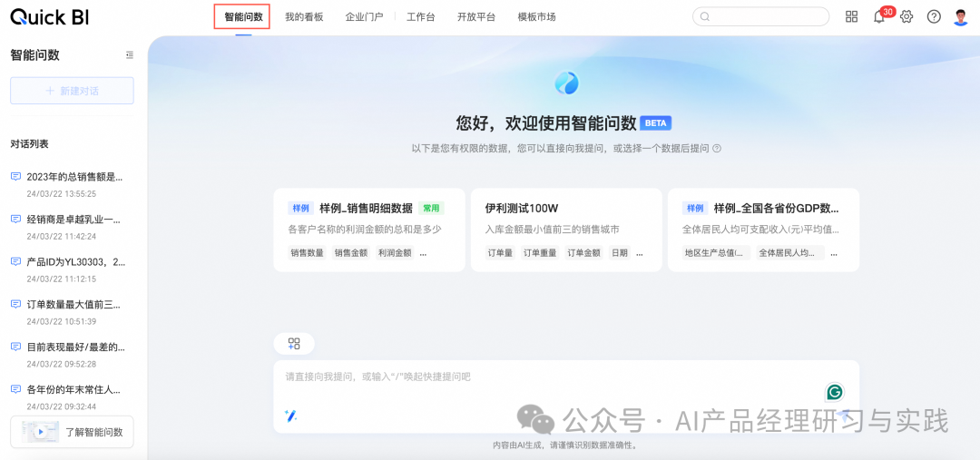Click chat icon beside 各年份的年末常住人
The height and width of the screenshot is (460, 980).
[15, 389]
